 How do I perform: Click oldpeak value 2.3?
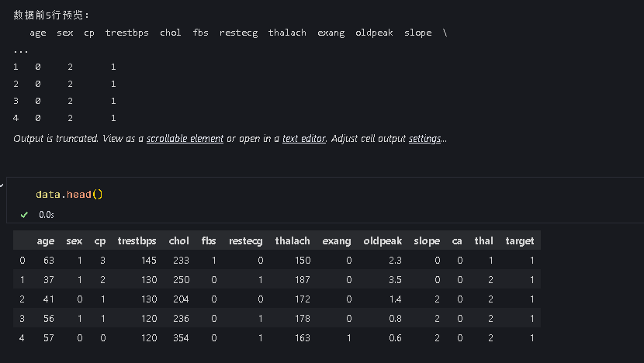tap(395, 261)
